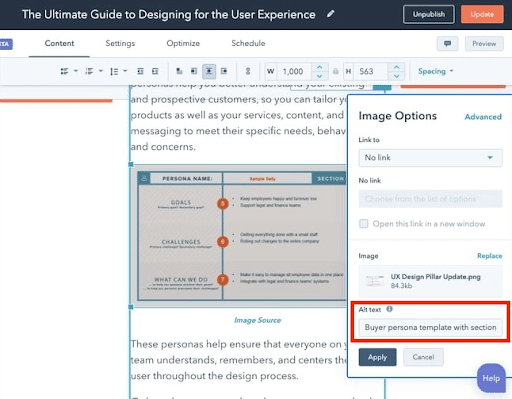Switch to the Optimize tab
The height and width of the screenshot is (399, 512).
coord(183,43)
